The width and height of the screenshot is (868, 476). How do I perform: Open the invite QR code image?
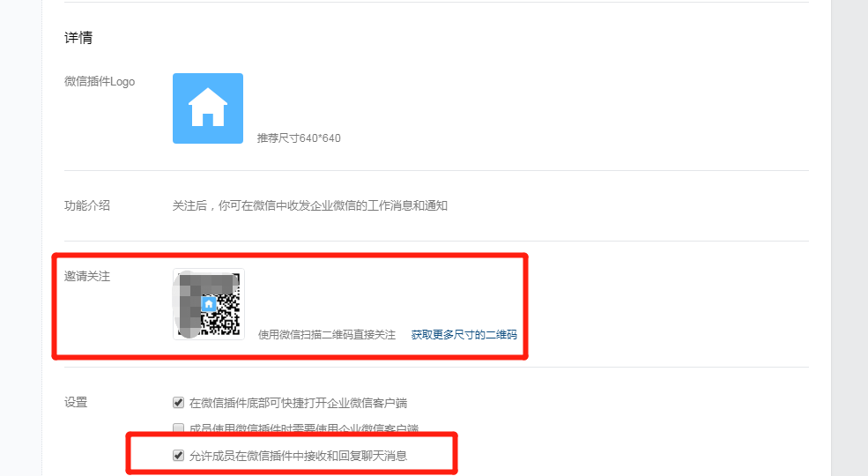[x=209, y=304]
